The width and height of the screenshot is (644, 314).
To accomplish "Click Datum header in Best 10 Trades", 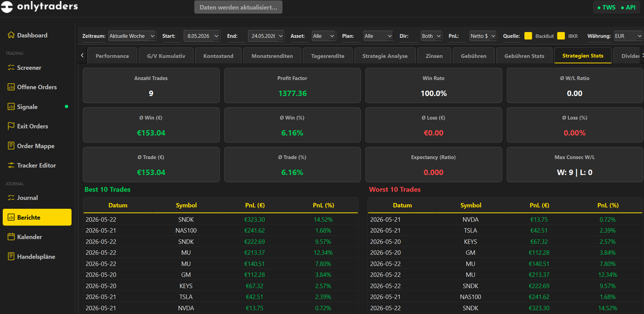I will click(118, 205).
